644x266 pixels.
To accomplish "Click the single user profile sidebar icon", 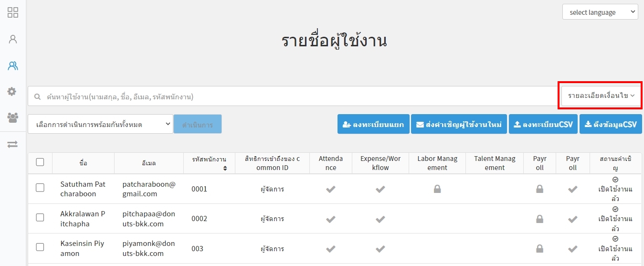I will 13,39.
